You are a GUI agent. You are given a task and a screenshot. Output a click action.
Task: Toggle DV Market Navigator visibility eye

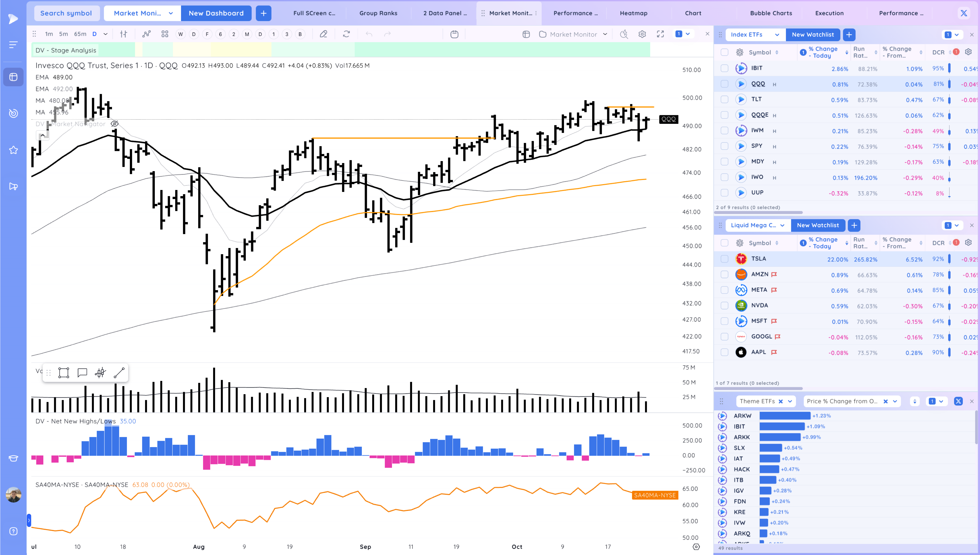point(115,124)
